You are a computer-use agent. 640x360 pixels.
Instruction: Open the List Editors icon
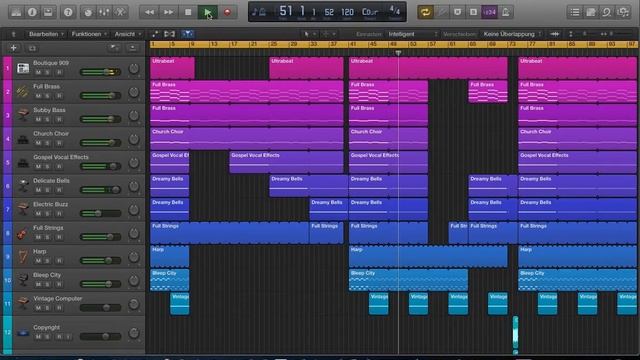click(575, 12)
